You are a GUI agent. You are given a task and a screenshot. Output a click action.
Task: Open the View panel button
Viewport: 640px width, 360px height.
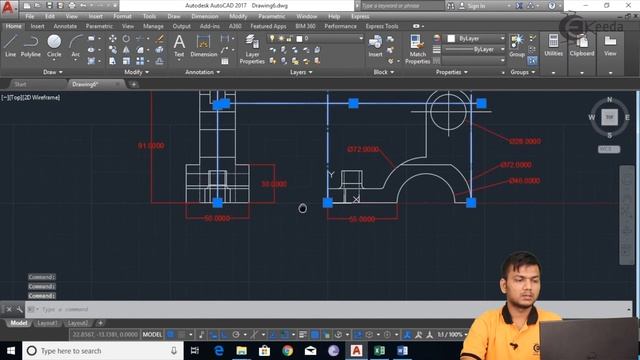click(x=610, y=45)
